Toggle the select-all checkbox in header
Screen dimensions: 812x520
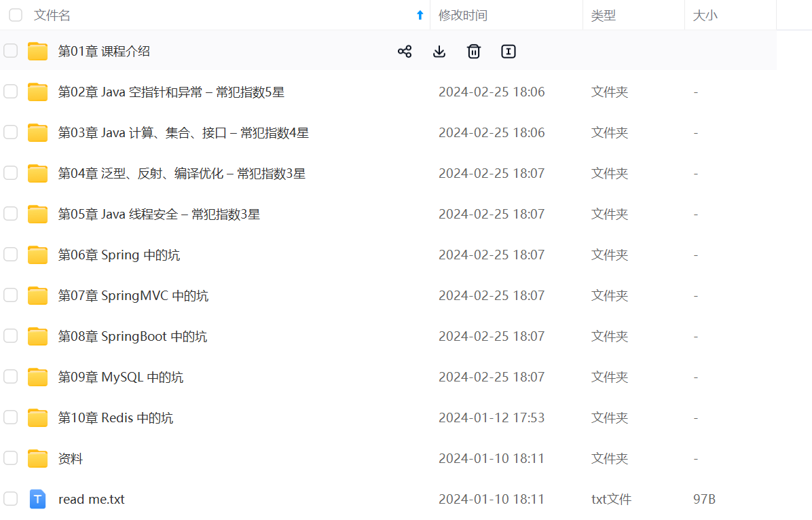click(16, 15)
